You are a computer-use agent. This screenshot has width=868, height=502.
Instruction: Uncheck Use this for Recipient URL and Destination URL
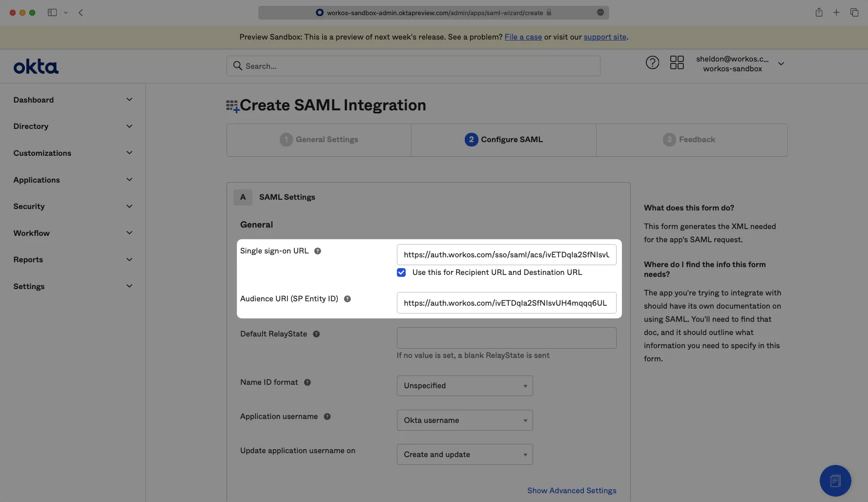[x=401, y=272]
